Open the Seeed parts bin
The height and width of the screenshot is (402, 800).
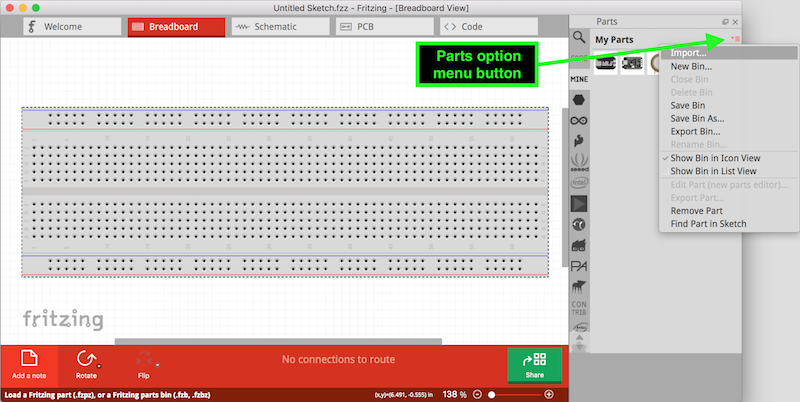click(x=579, y=162)
